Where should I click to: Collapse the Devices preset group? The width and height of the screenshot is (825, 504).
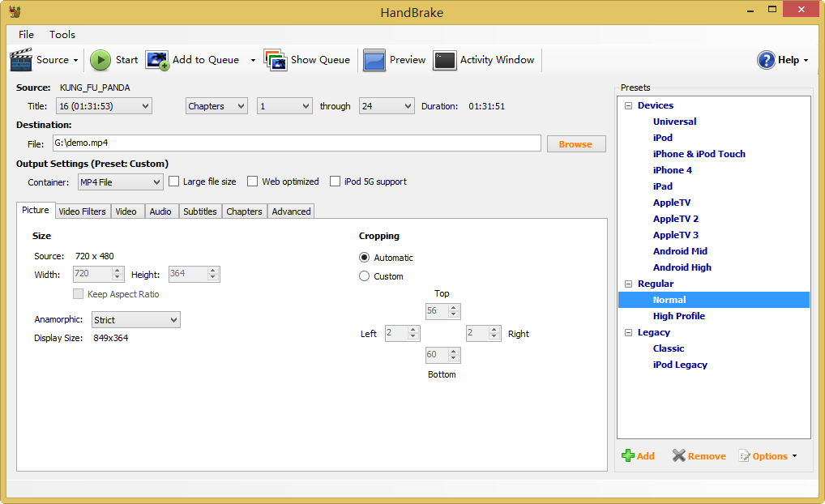(628, 105)
